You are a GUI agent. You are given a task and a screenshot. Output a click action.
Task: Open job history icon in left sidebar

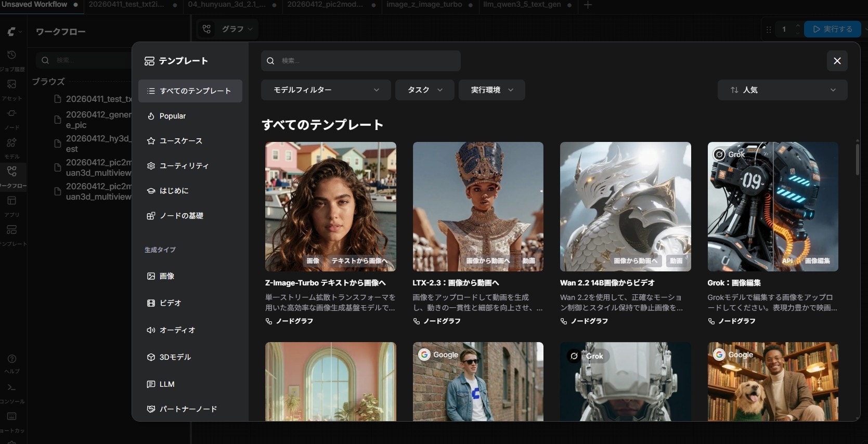tap(11, 56)
